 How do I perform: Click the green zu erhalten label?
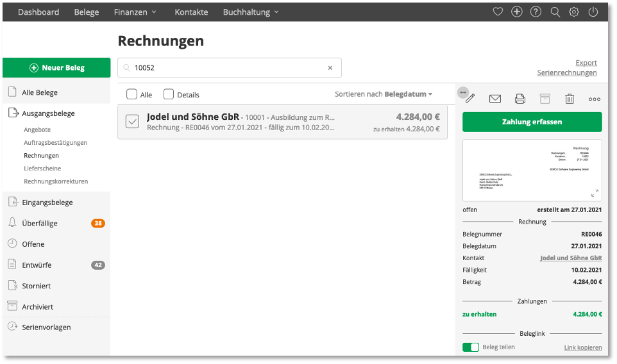click(x=479, y=315)
